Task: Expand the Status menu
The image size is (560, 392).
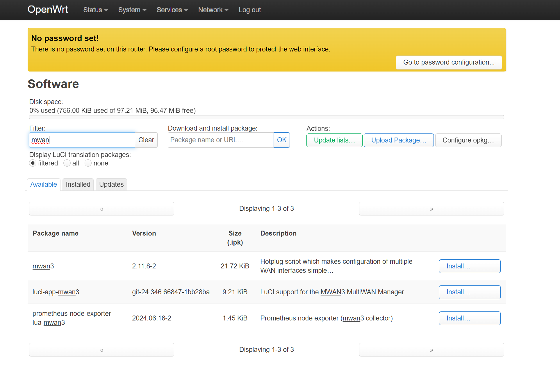Action: coord(95,10)
